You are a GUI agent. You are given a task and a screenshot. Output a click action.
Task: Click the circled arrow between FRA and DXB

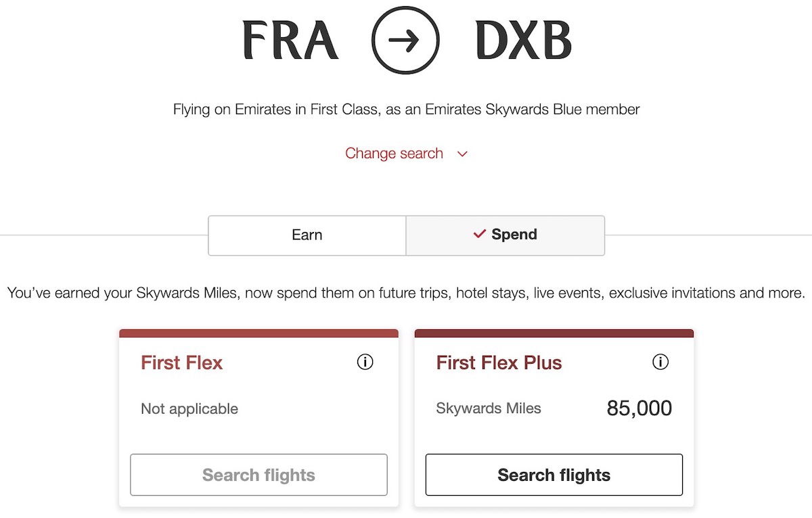[x=405, y=41]
